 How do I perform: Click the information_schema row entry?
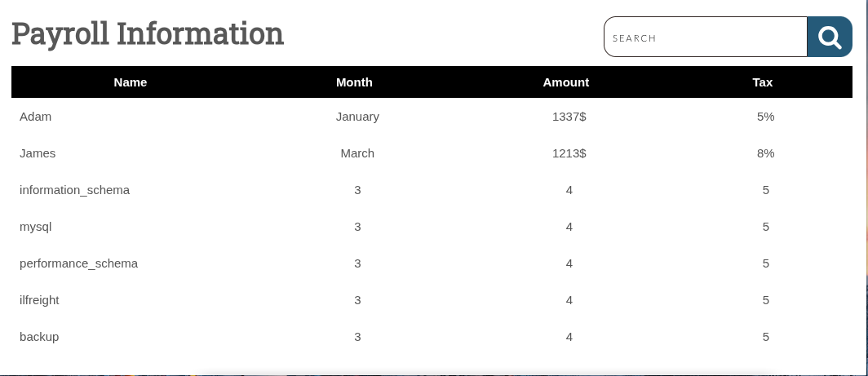tap(75, 190)
